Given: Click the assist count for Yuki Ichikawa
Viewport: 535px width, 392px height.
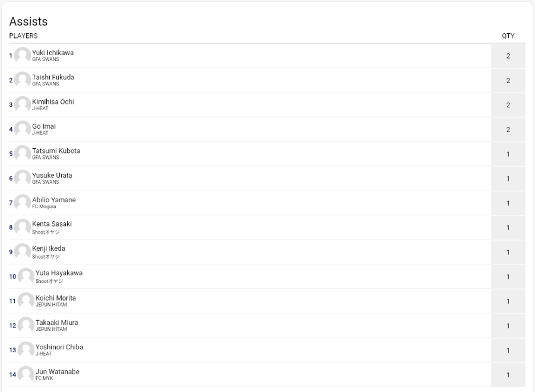Looking at the screenshot, I should click(508, 56).
